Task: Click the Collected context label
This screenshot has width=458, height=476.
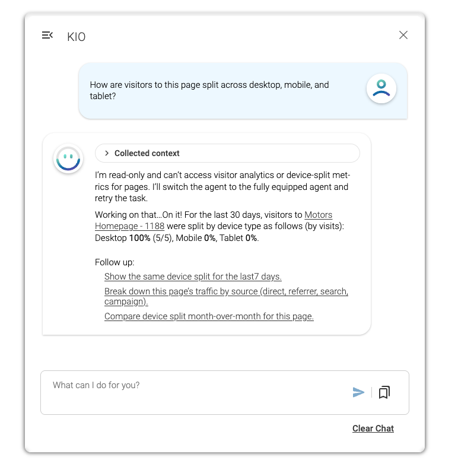Action: pos(147,153)
